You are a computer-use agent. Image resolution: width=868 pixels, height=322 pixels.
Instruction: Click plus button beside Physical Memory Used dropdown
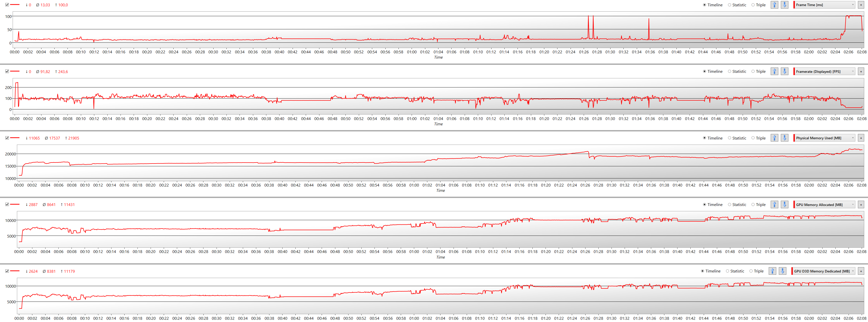coord(861,138)
